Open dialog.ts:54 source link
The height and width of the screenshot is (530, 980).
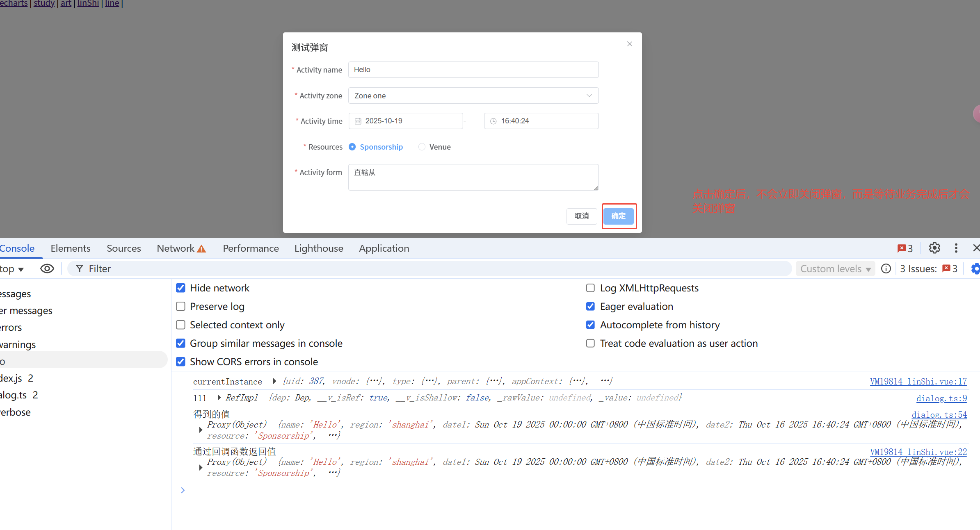[x=939, y=415]
